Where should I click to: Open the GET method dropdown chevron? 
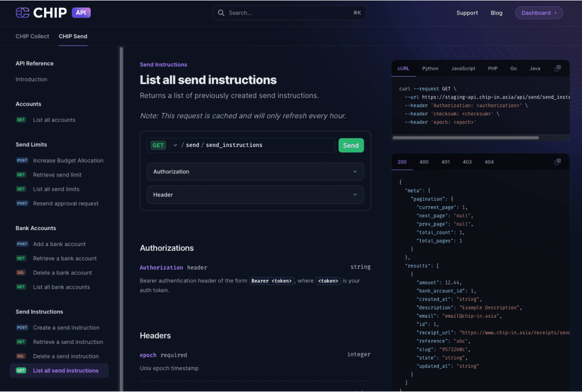pyautogui.click(x=175, y=145)
